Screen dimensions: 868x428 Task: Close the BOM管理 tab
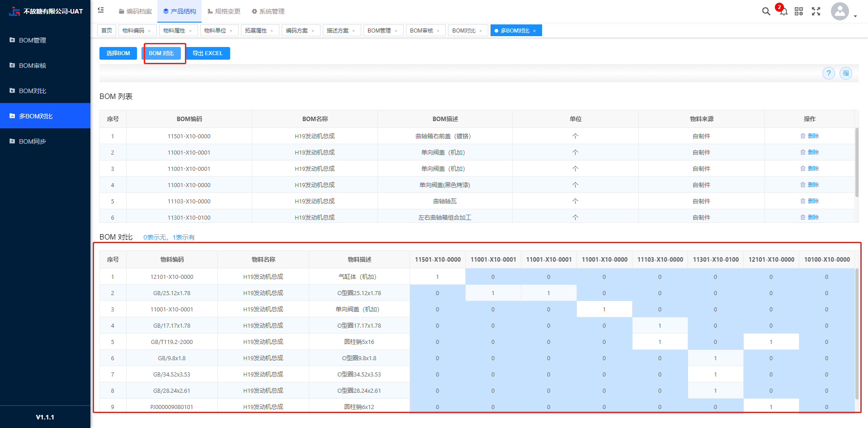click(396, 31)
